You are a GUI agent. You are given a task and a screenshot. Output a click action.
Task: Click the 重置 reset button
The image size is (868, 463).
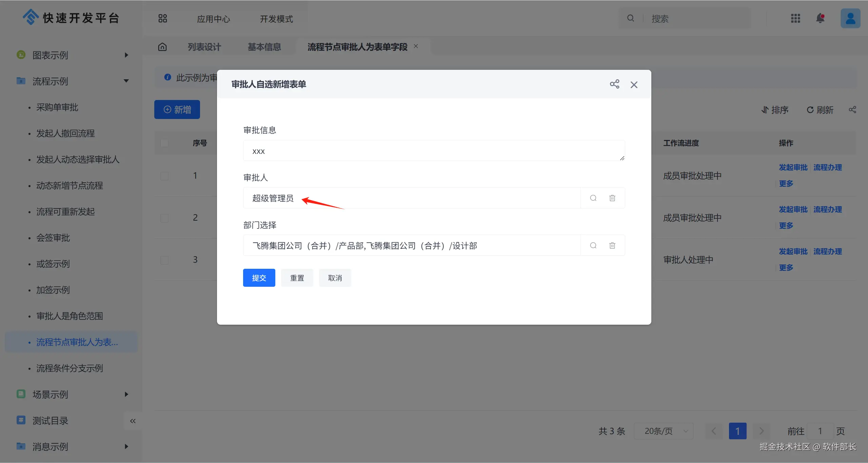pos(297,278)
